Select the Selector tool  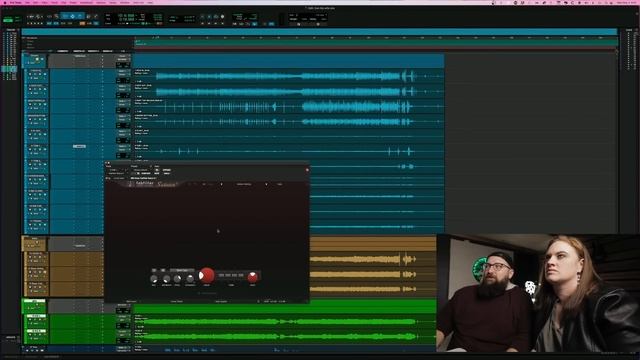[73, 16]
